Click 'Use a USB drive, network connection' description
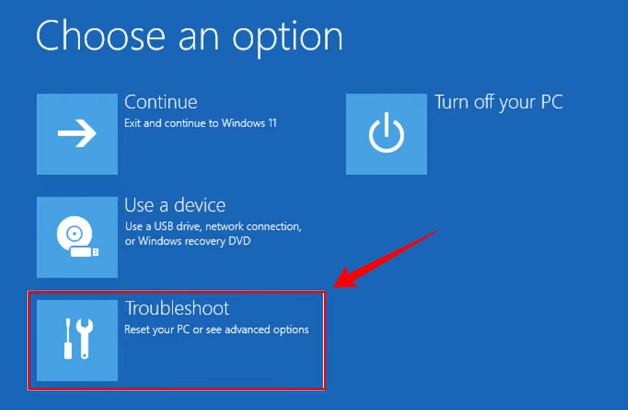This screenshot has height=410, width=628. (213, 227)
